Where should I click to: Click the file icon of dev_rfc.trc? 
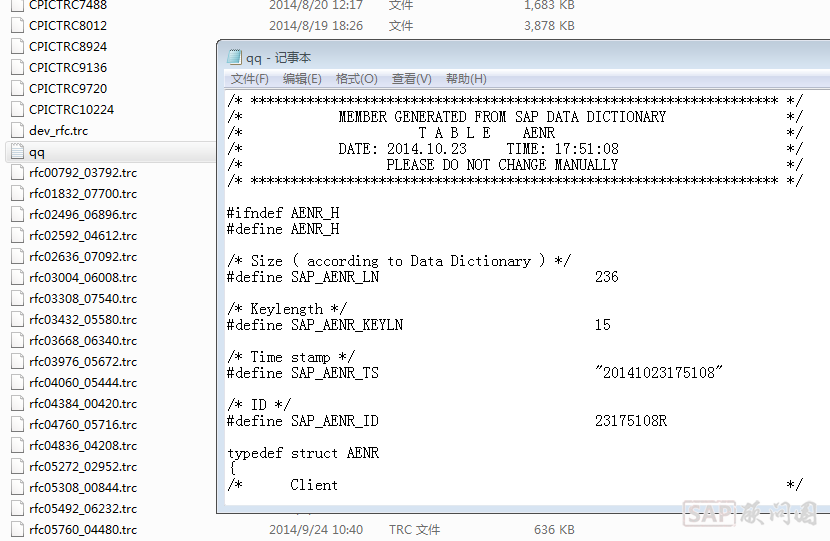pos(17,130)
